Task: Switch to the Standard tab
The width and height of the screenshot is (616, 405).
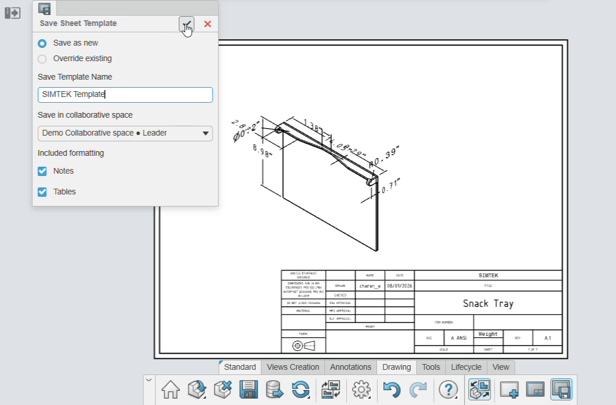Action: click(240, 367)
